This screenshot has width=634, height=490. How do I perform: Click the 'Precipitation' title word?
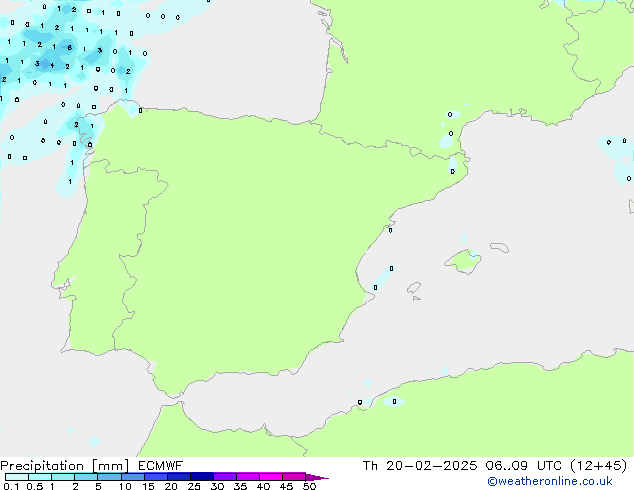[x=42, y=466]
